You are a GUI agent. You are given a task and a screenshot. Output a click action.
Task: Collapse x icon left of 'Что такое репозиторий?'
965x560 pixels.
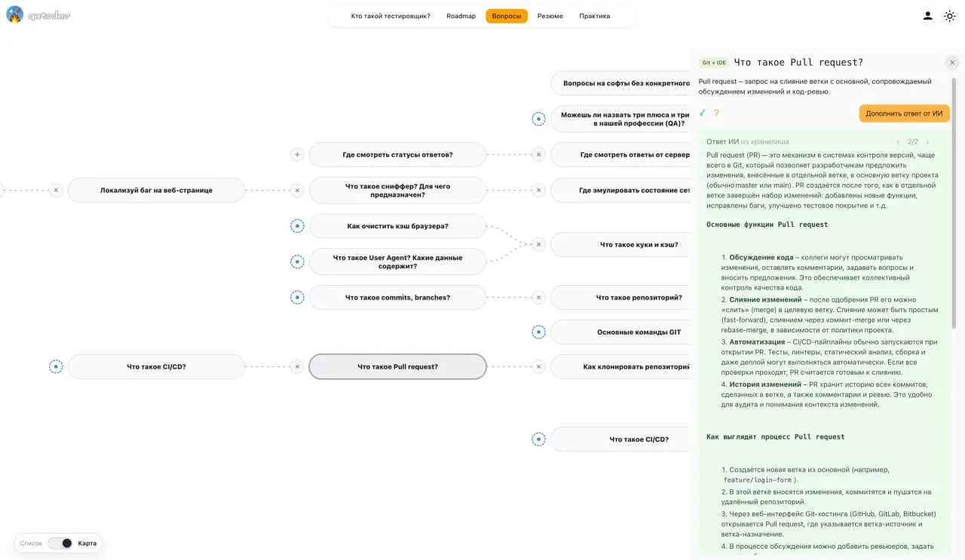[x=538, y=298]
